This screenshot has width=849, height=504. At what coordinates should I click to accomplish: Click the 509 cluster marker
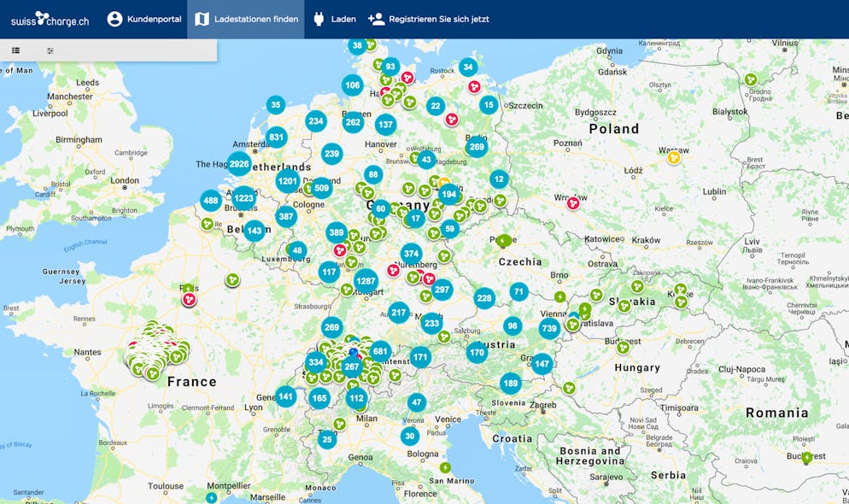(x=322, y=188)
